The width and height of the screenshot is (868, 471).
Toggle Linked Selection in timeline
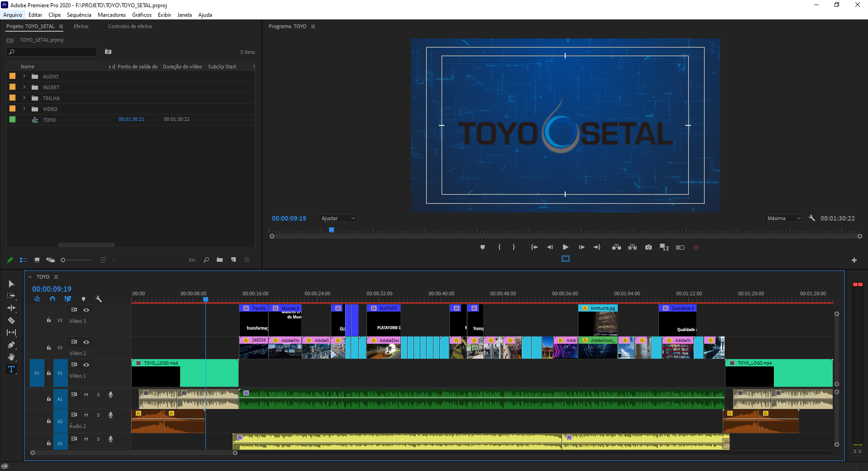tap(68, 299)
